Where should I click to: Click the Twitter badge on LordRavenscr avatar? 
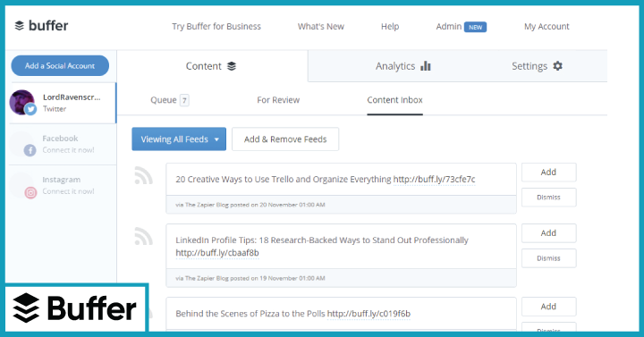pyautogui.click(x=30, y=110)
